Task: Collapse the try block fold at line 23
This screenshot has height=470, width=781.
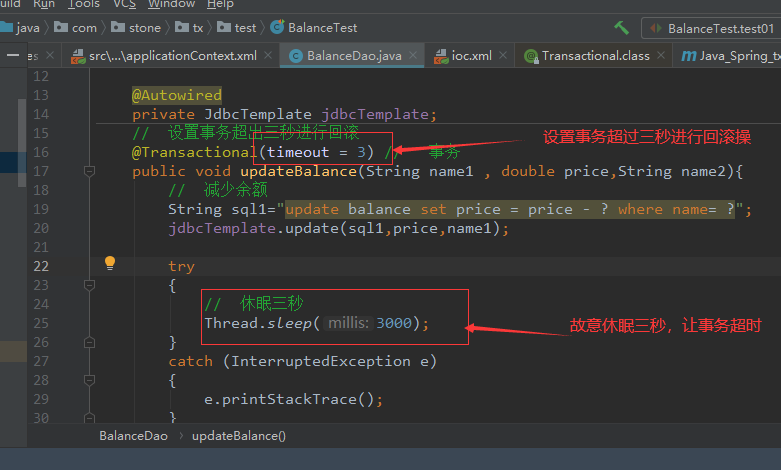Action: [x=89, y=285]
